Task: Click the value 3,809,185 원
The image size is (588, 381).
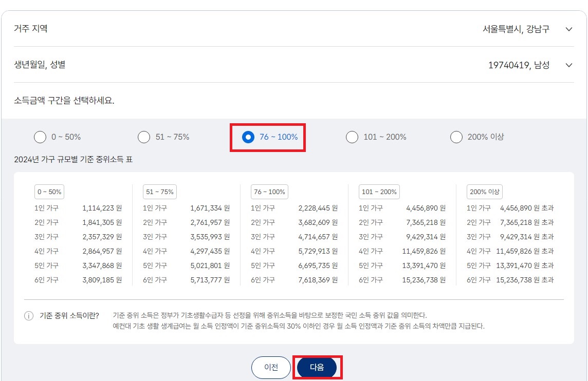Action: [x=102, y=280]
